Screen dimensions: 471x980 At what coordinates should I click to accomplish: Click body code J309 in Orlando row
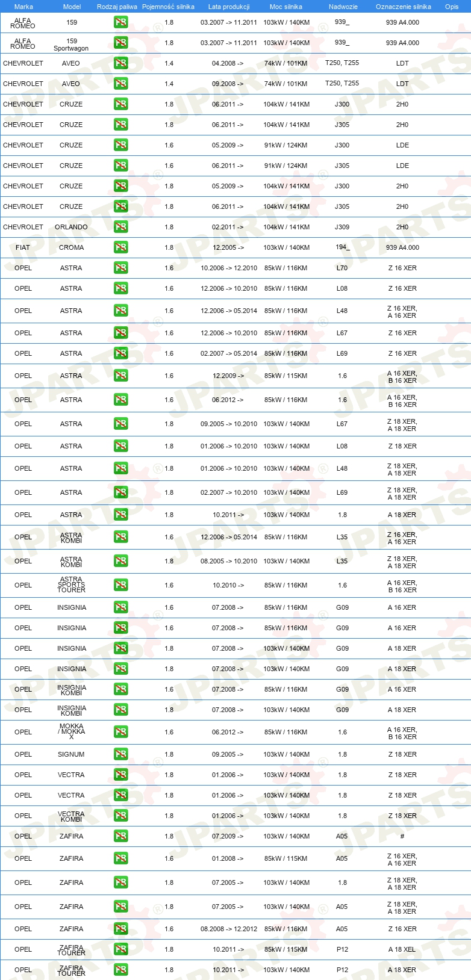(342, 227)
